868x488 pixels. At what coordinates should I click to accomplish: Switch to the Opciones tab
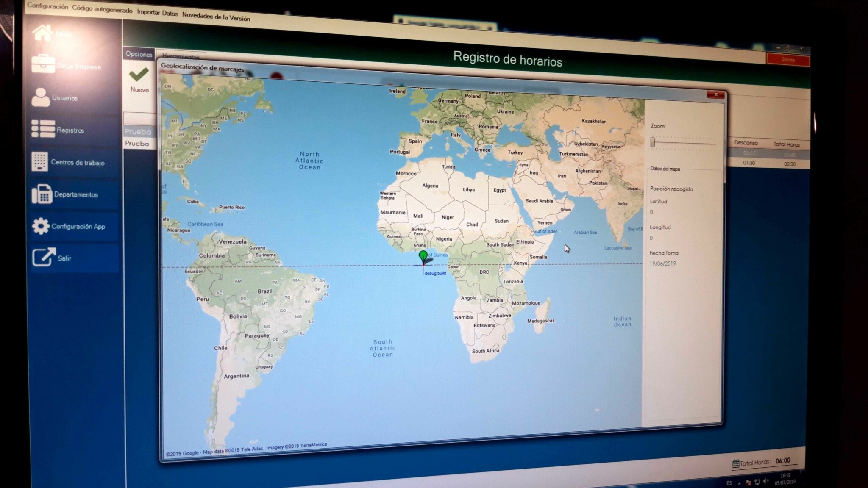point(139,54)
